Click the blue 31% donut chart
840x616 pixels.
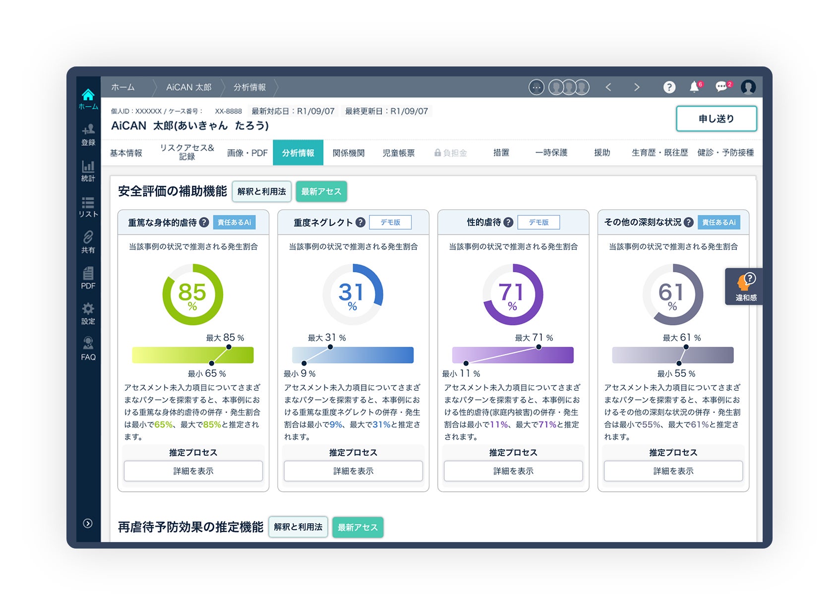click(353, 295)
